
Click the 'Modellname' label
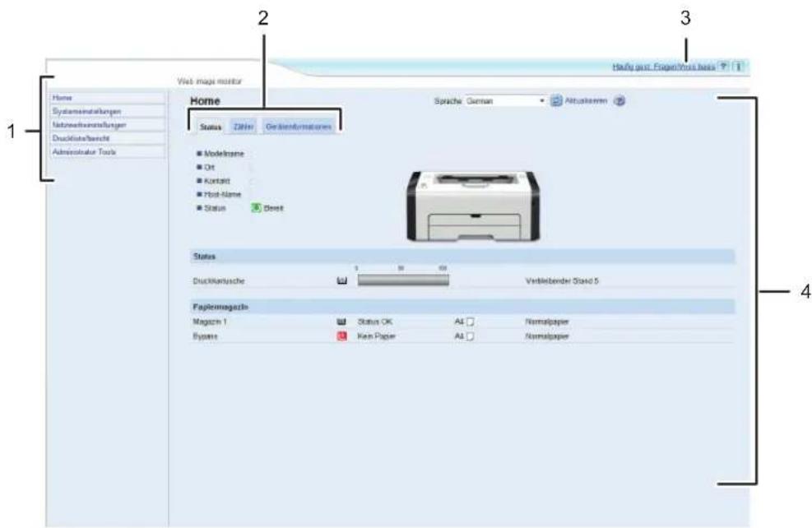(x=224, y=154)
